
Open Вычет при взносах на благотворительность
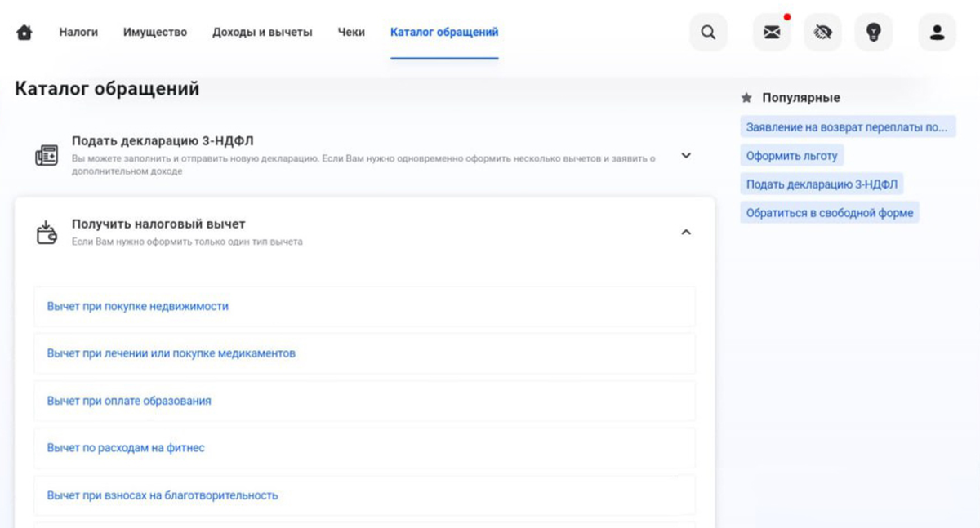[x=364, y=495]
